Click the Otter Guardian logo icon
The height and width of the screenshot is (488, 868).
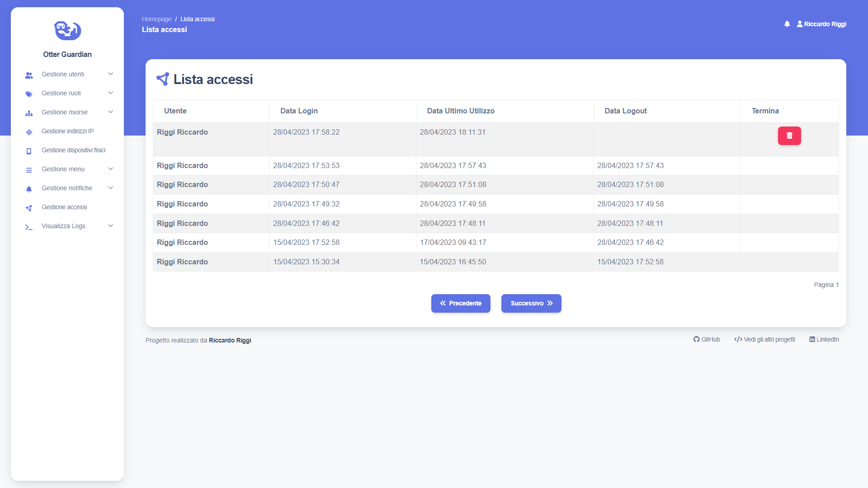(67, 30)
